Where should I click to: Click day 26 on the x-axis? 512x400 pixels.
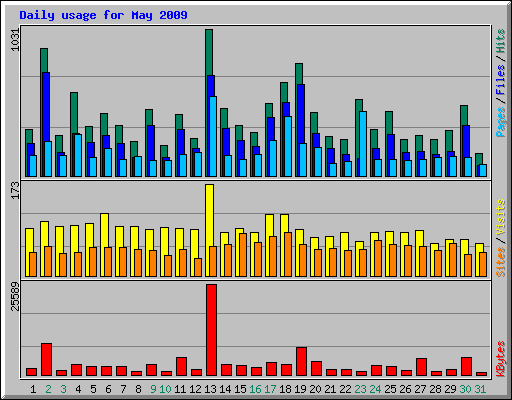click(405, 389)
